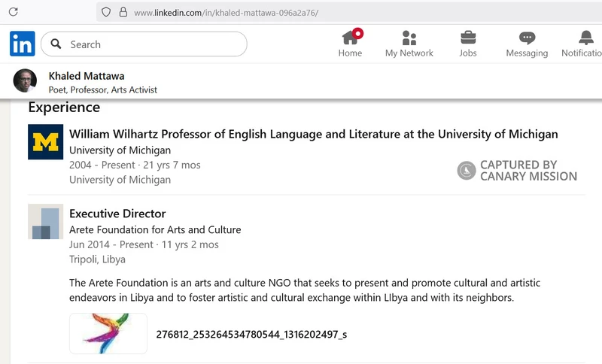
Task: Click the Arete Foundation placeholder logo
Action: point(45,222)
